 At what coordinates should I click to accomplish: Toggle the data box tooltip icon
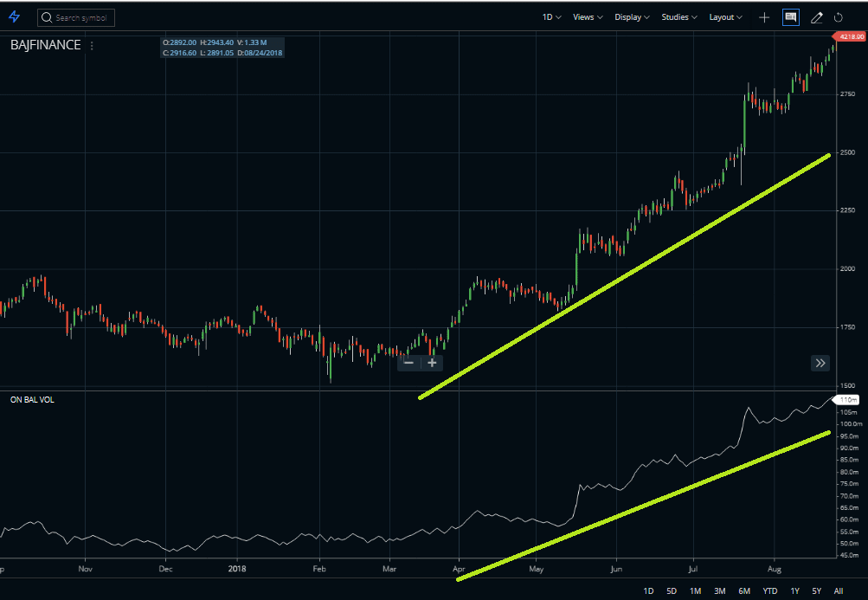coord(790,17)
